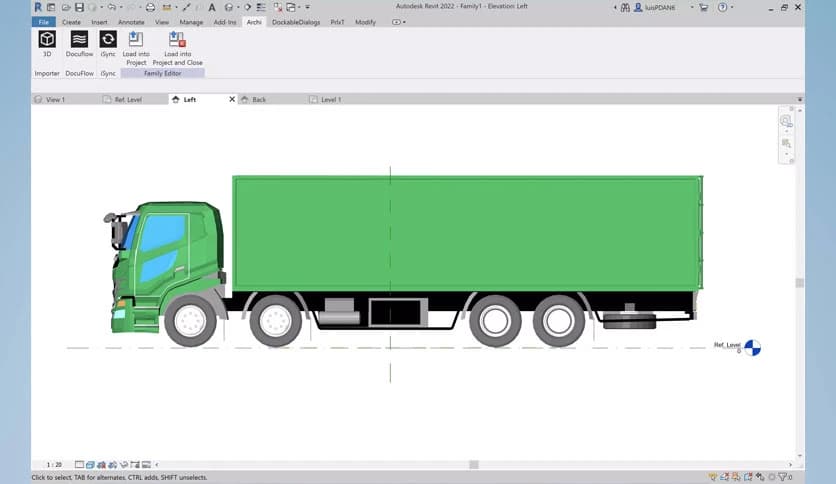Open Help with the question mark icon

(722, 7)
